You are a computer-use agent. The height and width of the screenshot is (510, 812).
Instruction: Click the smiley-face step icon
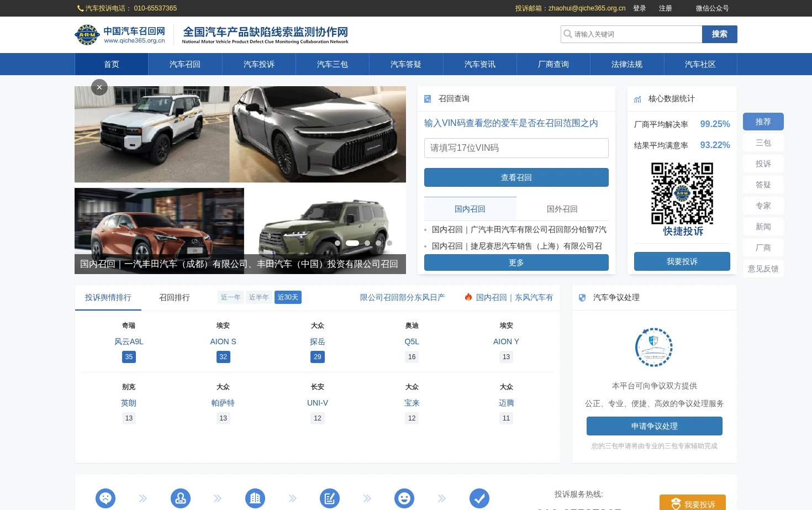pyautogui.click(x=404, y=498)
